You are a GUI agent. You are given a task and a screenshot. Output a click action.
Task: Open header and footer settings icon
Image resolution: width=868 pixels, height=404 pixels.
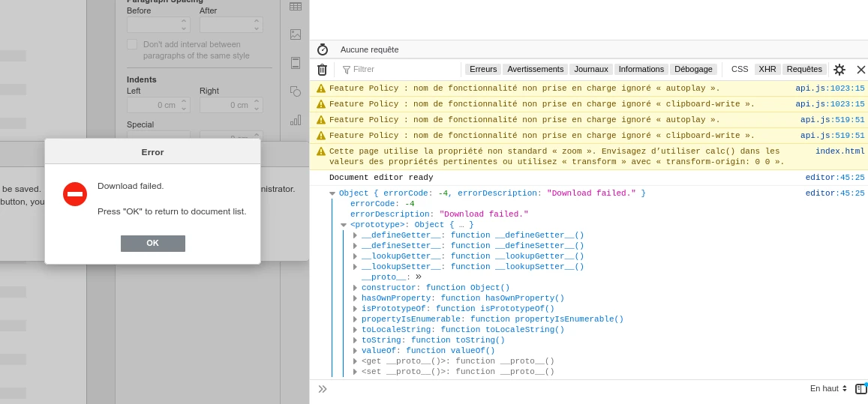[296, 63]
